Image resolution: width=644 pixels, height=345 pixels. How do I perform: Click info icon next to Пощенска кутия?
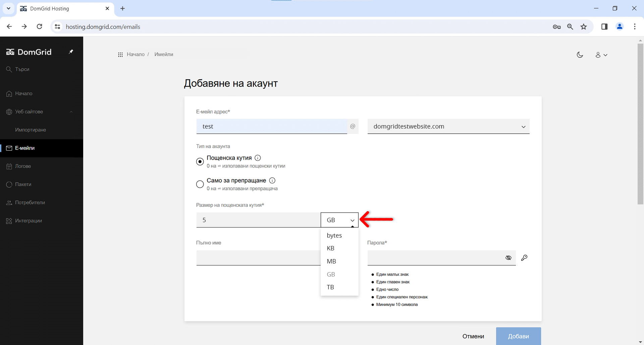(258, 158)
